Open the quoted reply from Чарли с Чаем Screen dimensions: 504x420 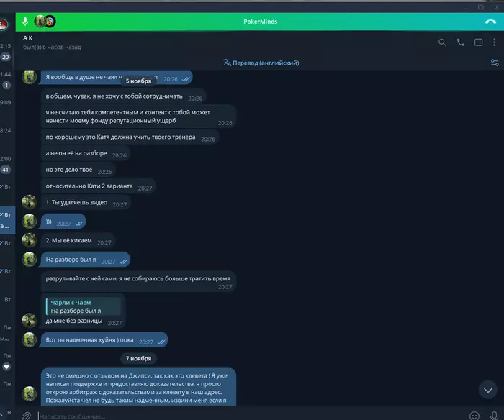[84, 306]
